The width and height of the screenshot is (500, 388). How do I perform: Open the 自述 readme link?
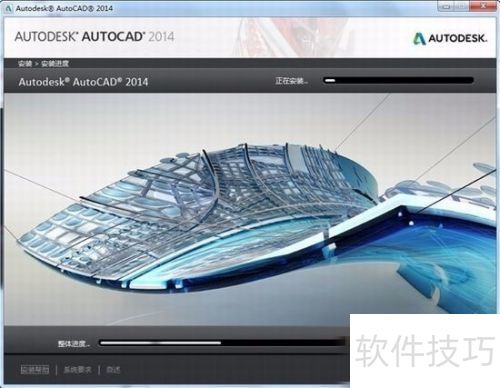[x=113, y=370]
